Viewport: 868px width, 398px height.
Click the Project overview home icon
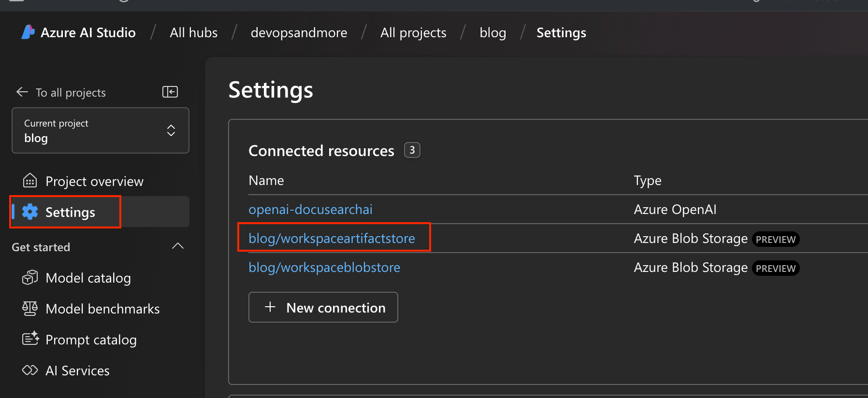[x=30, y=181]
